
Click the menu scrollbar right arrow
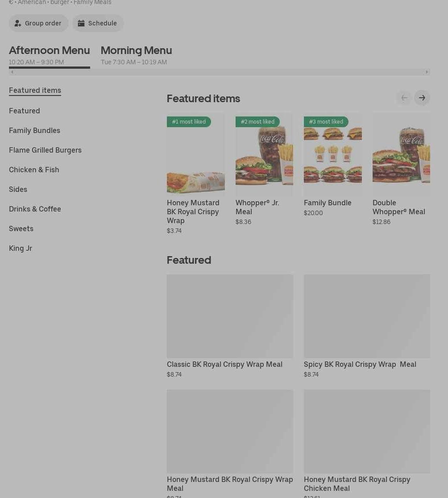click(427, 72)
